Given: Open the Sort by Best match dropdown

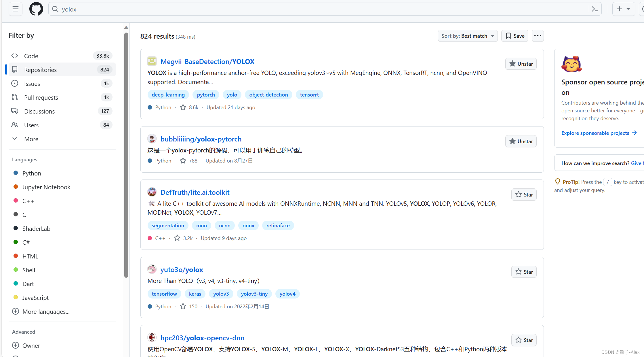Looking at the screenshot, I should tap(468, 36).
